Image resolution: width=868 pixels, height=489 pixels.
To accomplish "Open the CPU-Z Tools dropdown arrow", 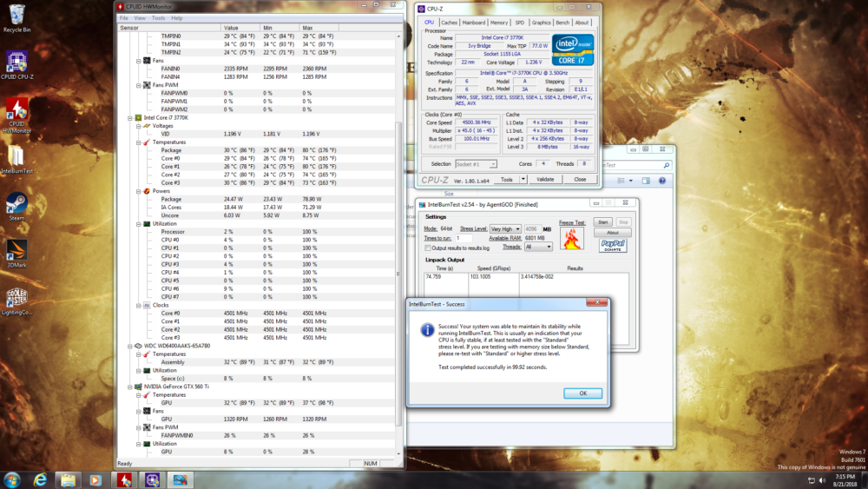I will coord(523,180).
